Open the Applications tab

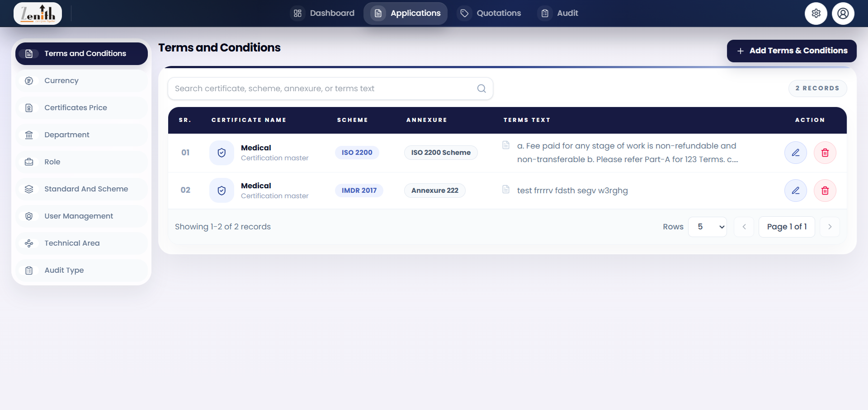(x=406, y=14)
